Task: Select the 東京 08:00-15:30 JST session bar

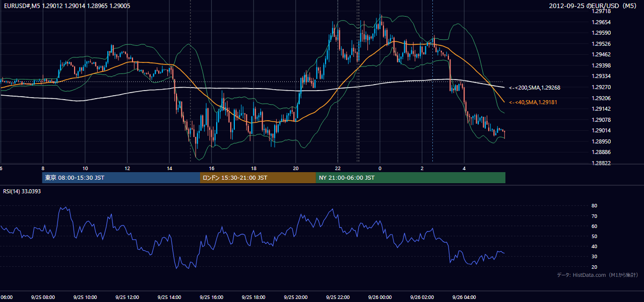Action: 121,178
